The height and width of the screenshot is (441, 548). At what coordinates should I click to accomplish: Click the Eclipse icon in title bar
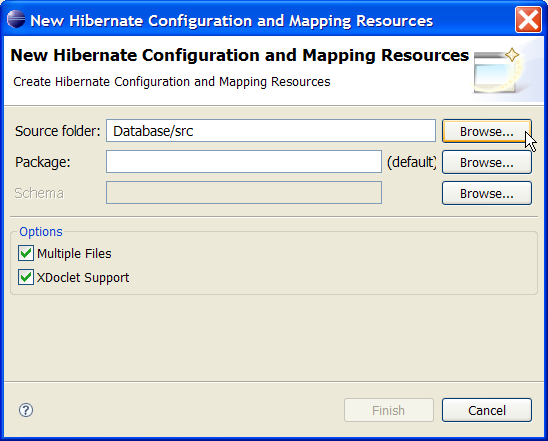tap(16, 19)
